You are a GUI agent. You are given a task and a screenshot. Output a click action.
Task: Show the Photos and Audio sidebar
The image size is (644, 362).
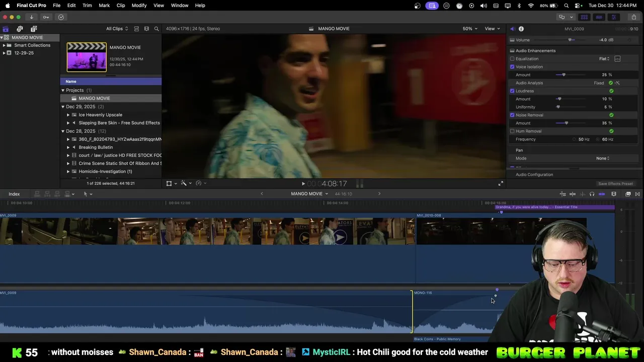(x=20, y=29)
